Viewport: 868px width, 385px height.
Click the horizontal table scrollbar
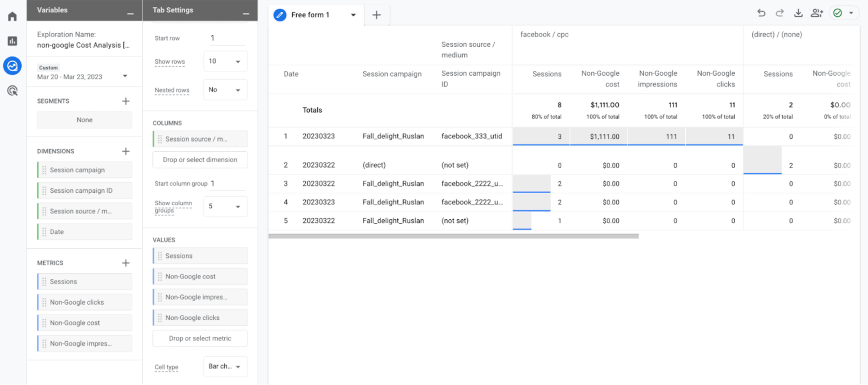[454, 236]
